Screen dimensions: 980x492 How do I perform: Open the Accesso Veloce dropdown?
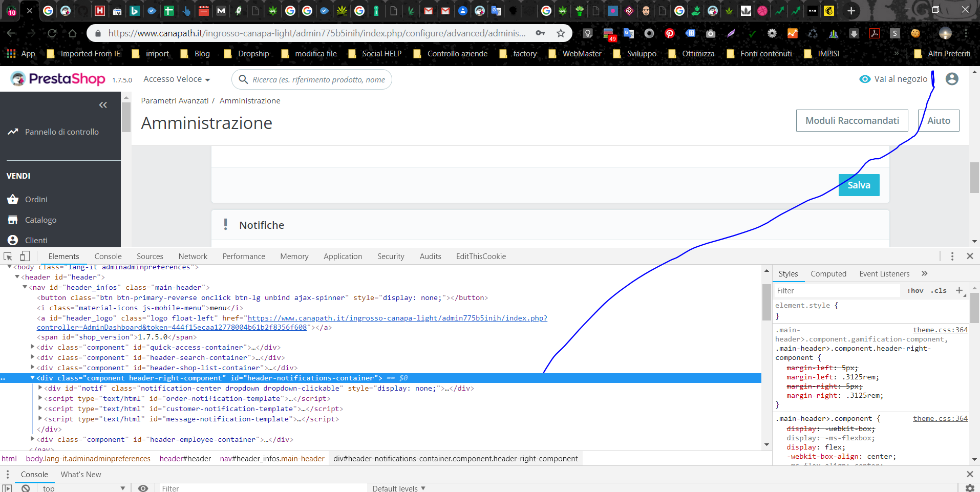point(177,79)
